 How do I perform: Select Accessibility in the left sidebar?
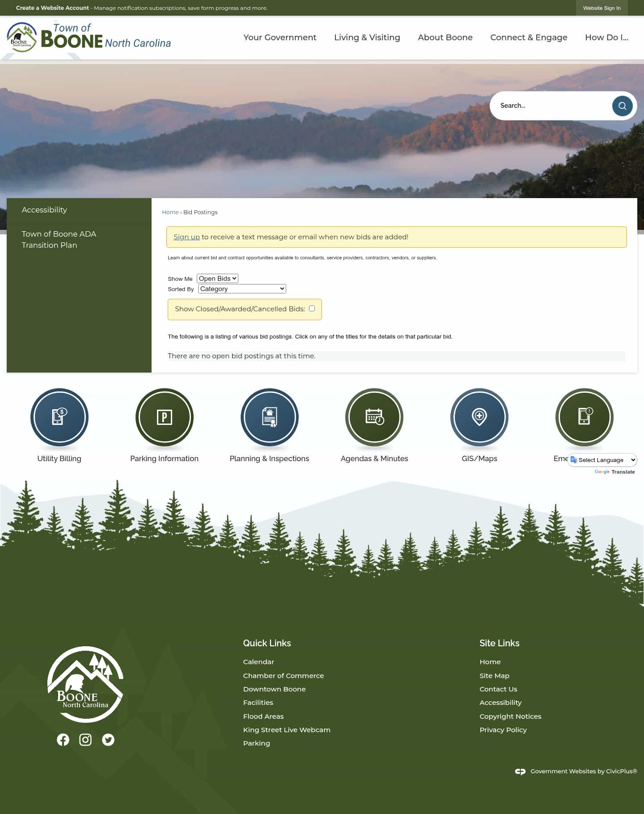pyautogui.click(x=44, y=210)
